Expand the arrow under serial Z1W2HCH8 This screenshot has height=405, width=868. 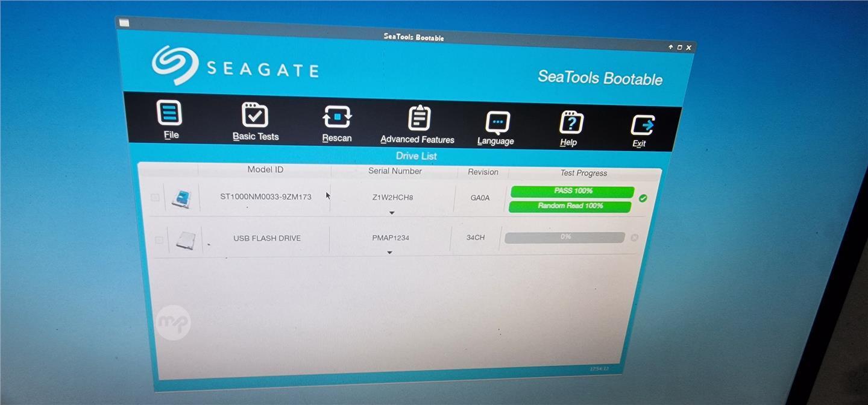coord(392,213)
